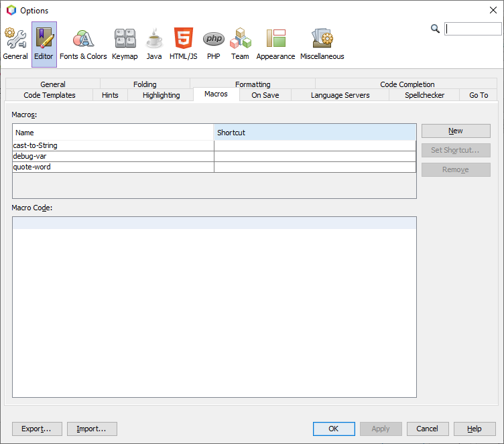Switch to the Code Templates tab

tap(50, 95)
